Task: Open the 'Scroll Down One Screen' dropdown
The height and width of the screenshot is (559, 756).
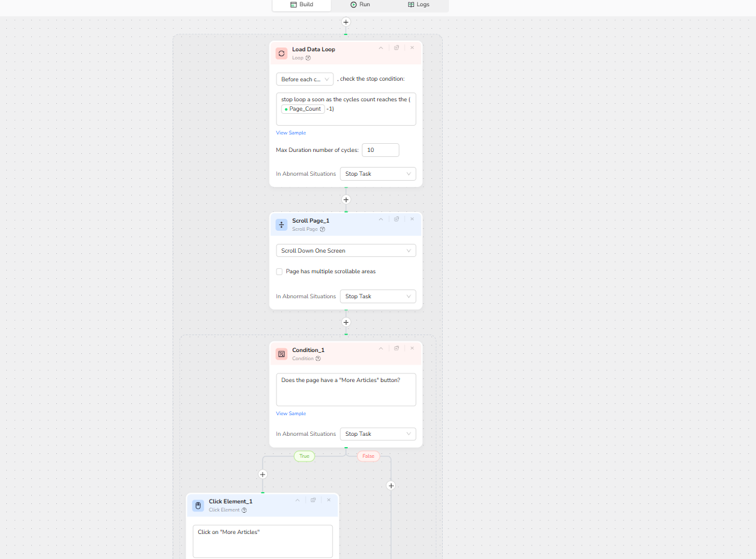Action: pos(346,251)
